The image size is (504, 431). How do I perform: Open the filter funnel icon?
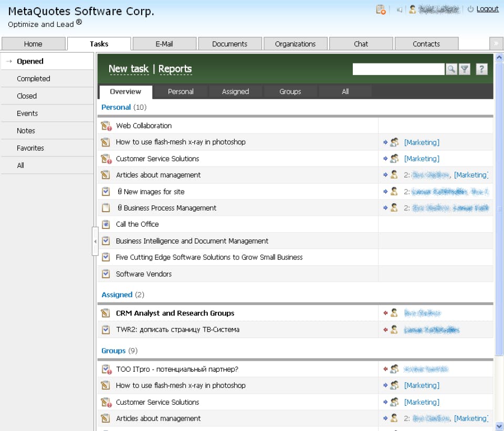point(465,69)
